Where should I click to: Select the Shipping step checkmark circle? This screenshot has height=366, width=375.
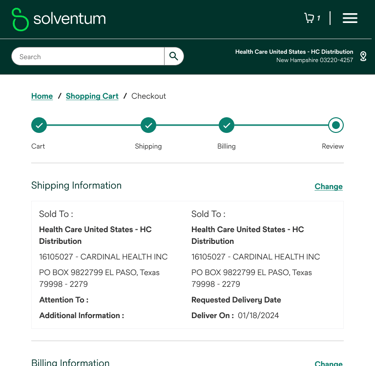coord(148,125)
